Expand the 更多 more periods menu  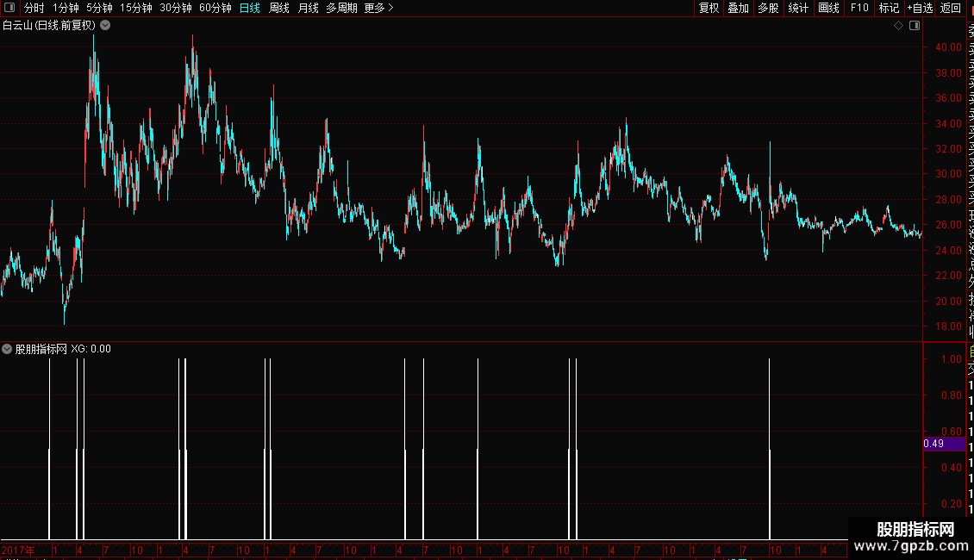379,8
